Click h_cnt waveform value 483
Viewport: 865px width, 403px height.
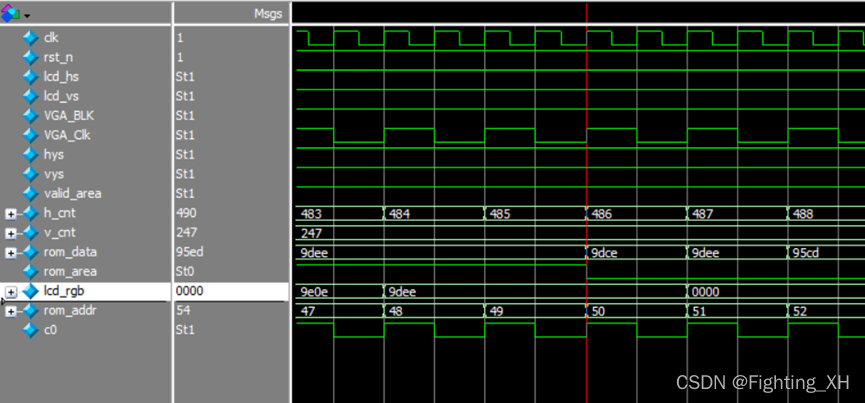(x=311, y=213)
